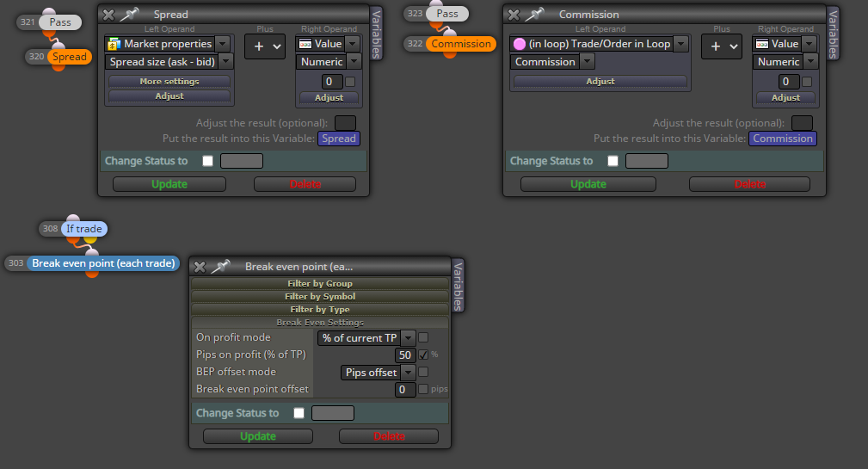This screenshot has width=868, height=469.
Task: Toggle the checkbox beside Spread numeric value 0
Action: coord(350,82)
